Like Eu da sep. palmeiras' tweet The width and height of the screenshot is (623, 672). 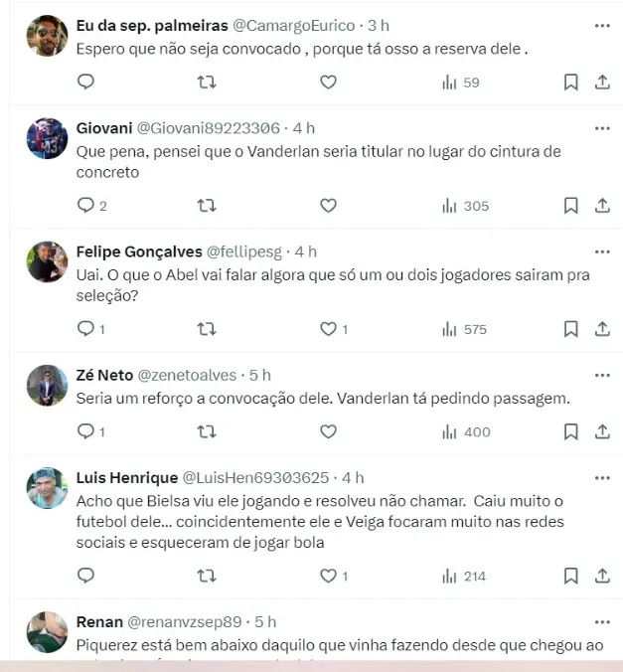pyautogui.click(x=328, y=83)
